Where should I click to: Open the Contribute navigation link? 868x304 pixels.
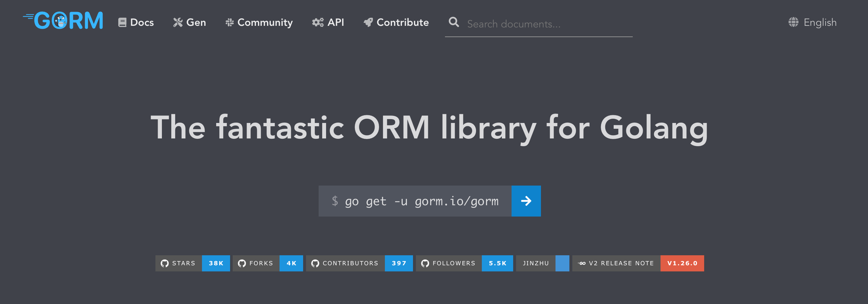click(402, 23)
